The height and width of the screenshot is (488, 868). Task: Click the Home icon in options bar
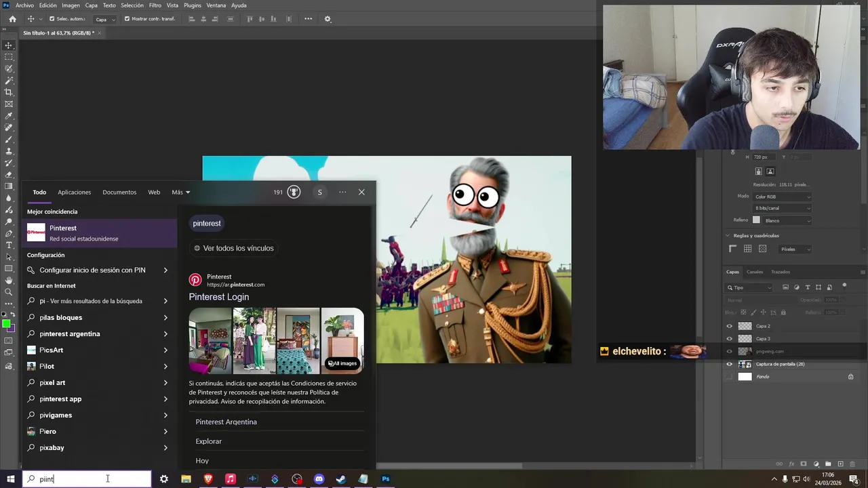(x=12, y=19)
